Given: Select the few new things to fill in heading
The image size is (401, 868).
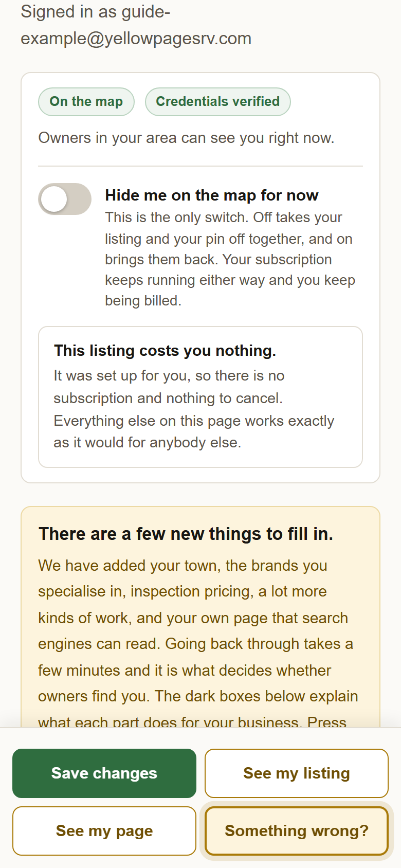Looking at the screenshot, I should coord(186,534).
